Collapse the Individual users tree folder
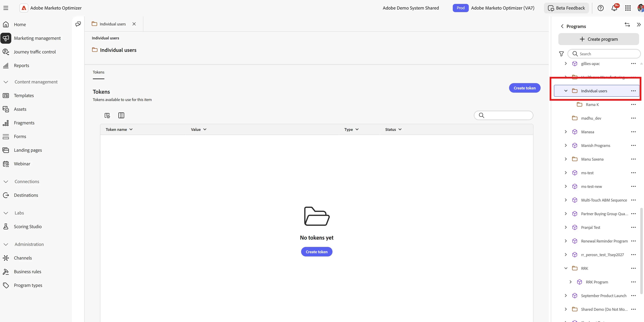This screenshot has width=644, height=322. tap(566, 91)
